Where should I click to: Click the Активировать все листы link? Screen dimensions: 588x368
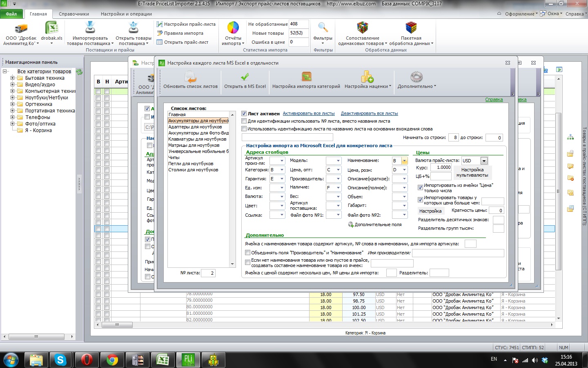(309, 114)
